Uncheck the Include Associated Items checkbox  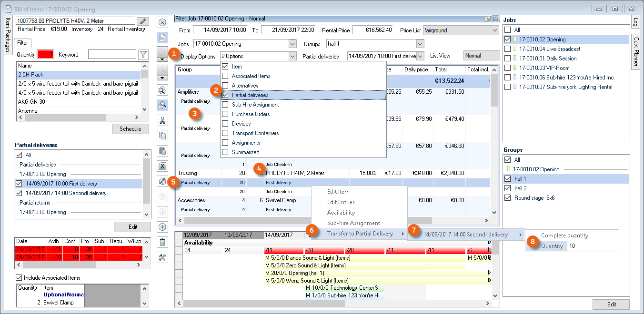(x=19, y=278)
